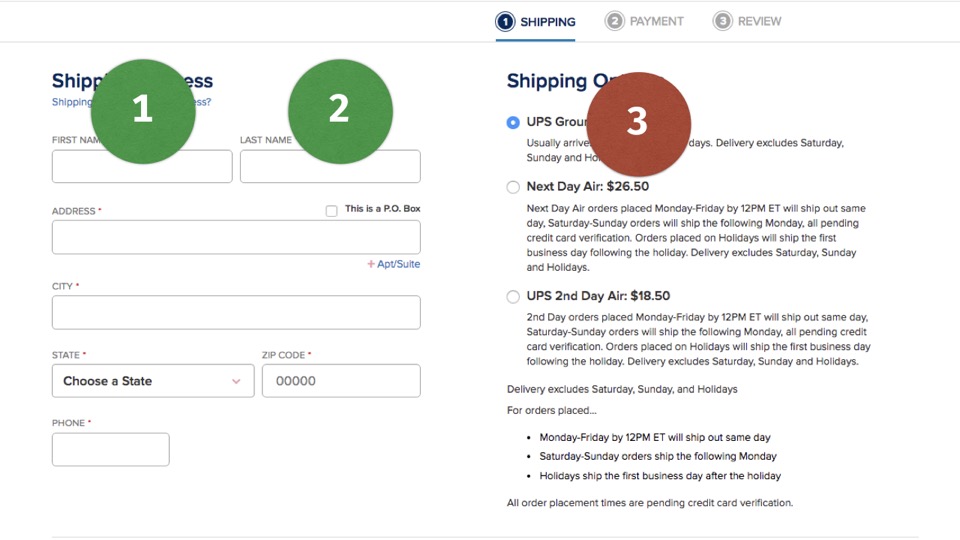The width and height of the screenshot is (960, 540).
Task: Add an Apt/Suite line
Action: pyautogui.click(x=394, y=264)
